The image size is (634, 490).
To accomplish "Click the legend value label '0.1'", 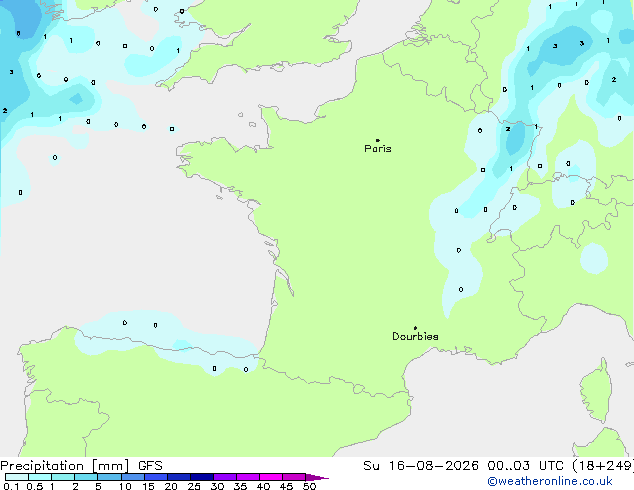I will [11, 486].
